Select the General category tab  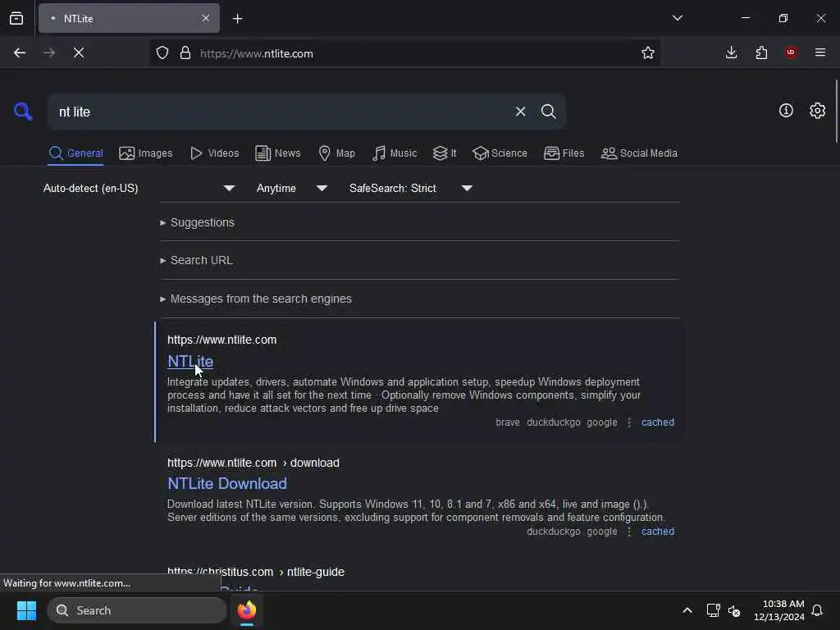coord(75,153)
